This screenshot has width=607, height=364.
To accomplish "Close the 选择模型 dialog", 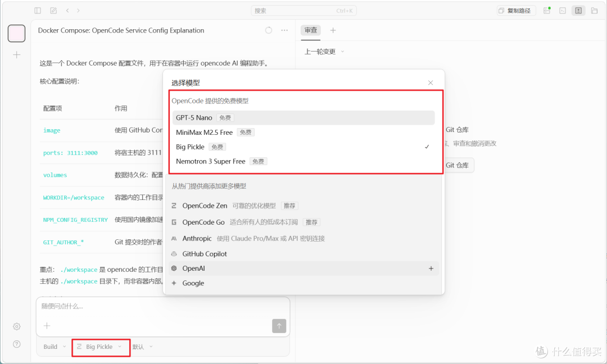I will [431, 83].
